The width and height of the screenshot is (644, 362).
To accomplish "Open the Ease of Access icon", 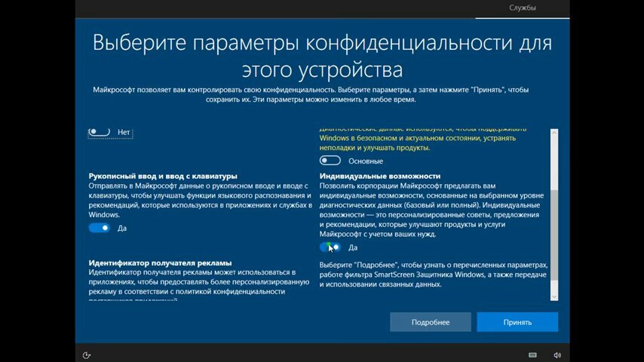I will (86, 355).
